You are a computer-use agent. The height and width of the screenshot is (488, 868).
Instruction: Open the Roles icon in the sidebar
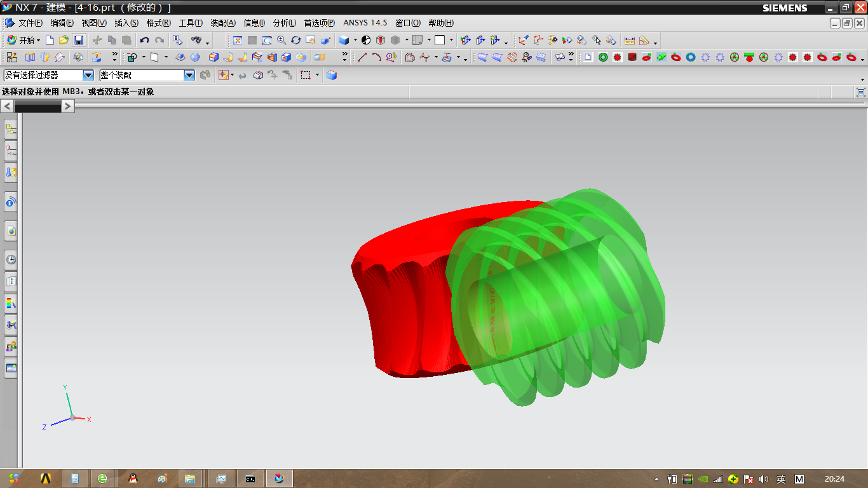click(11, 346)
